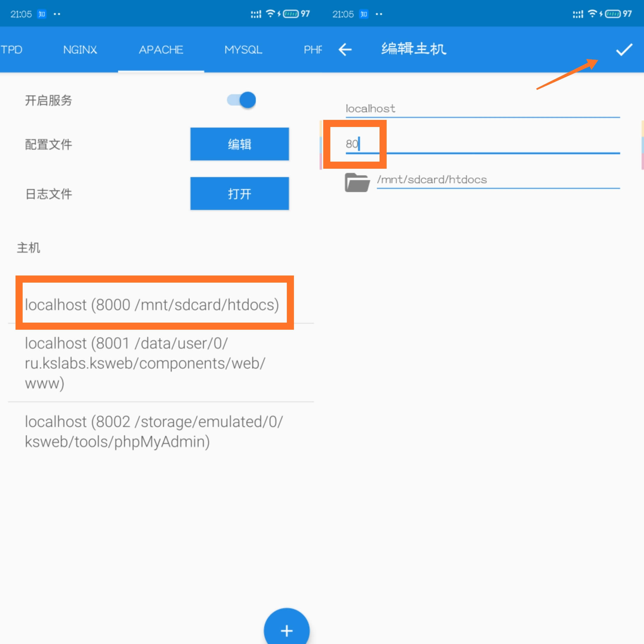Switch to the MYSQL tab

click(x=243, y=50)
